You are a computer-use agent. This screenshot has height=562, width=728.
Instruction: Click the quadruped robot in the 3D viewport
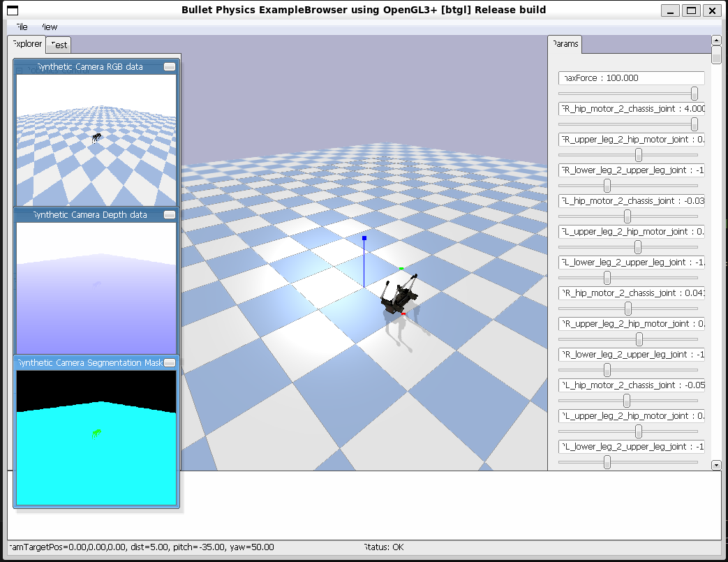point(399,295)
